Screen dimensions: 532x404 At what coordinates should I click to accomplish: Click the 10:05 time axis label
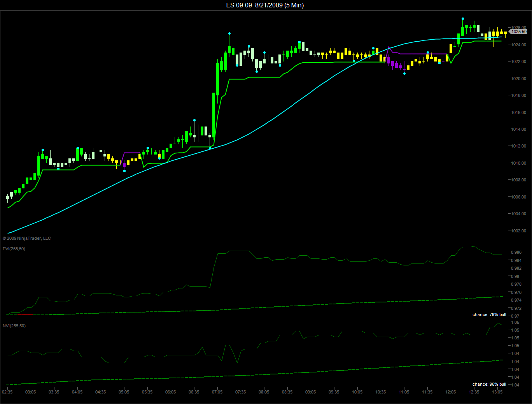click(x=357, y=392)
